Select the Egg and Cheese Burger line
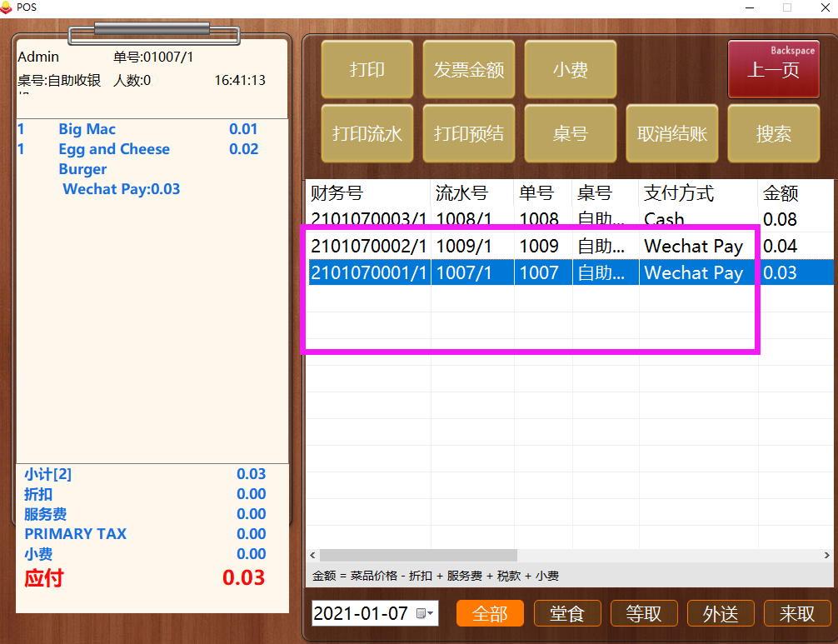This screenshot has height=644, width=838. coord(138,159)
